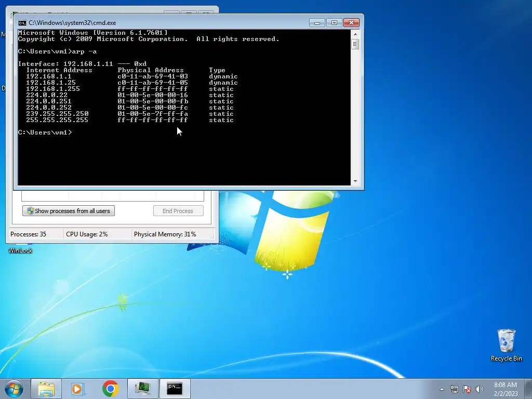Minimize the cmd.exe window
Image resolution: width=532 pixels, height=399 pixels.
click(317, 23)
